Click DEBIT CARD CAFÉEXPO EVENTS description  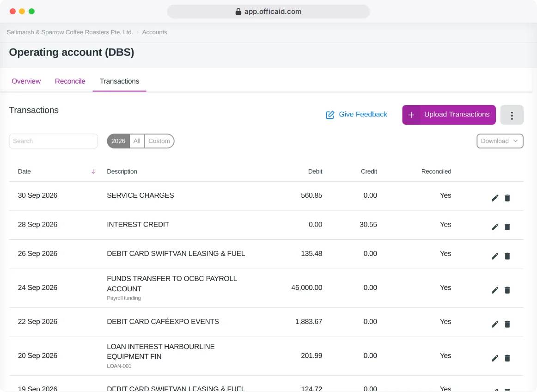pos(163,322)
